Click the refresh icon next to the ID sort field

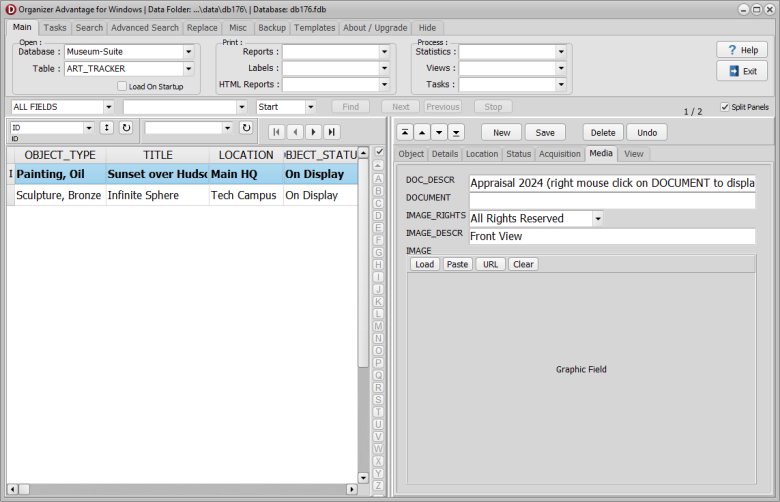point(126,128)
